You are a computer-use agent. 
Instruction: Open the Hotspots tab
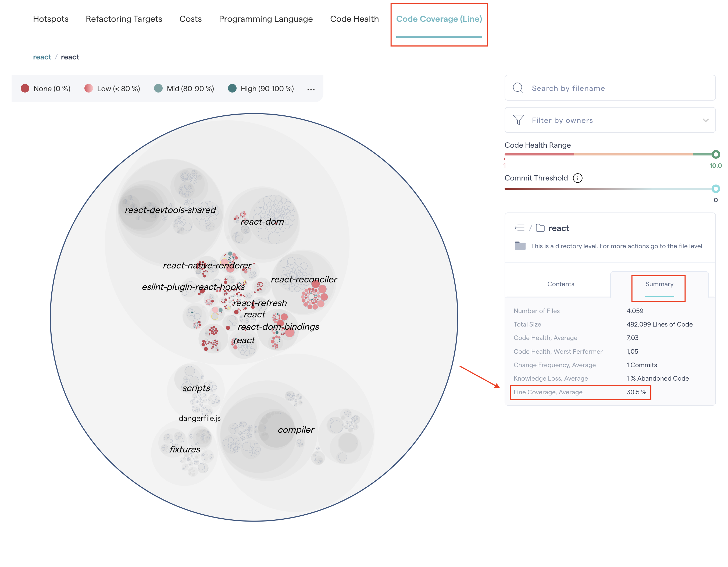pos(51,19)
